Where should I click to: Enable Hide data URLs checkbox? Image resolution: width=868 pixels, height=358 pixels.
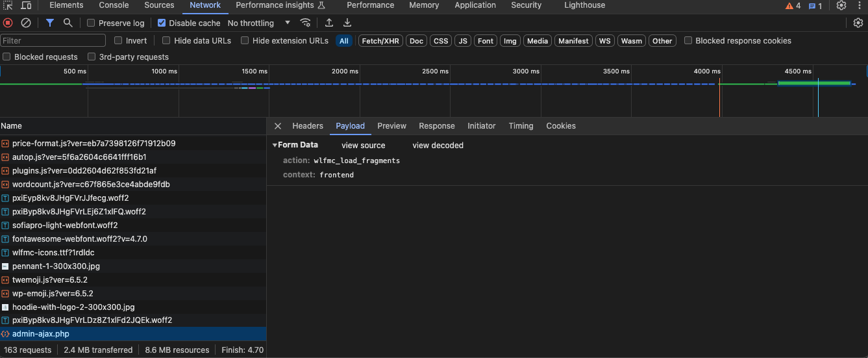(x=166, y=40)
